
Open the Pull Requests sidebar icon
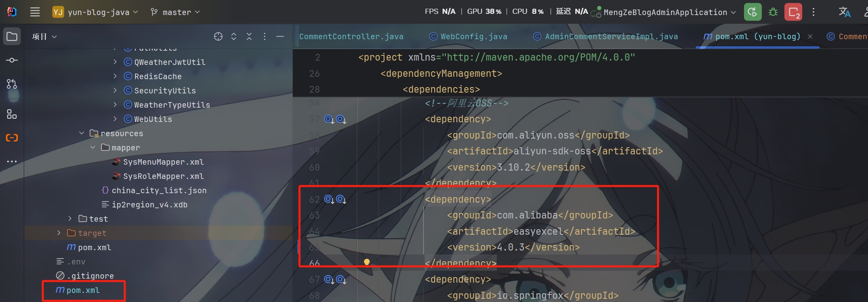coord(12,84)
